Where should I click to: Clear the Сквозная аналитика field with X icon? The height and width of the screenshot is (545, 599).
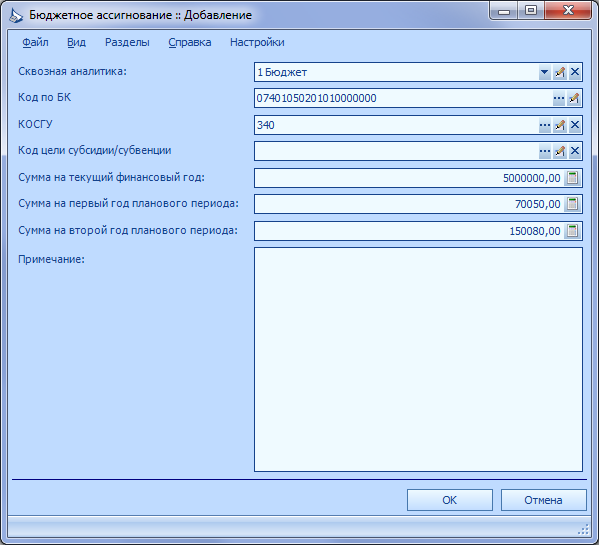tap(575, 72)
